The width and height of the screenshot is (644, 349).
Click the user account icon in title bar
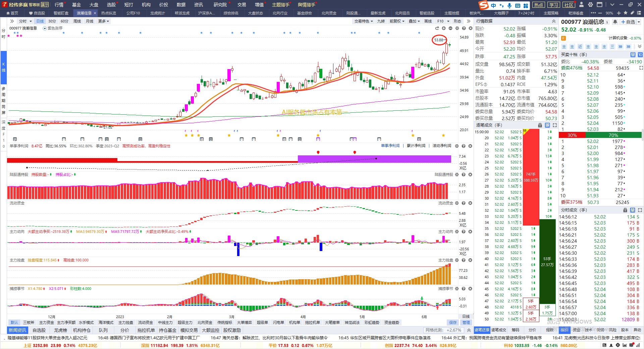[582, 5]
